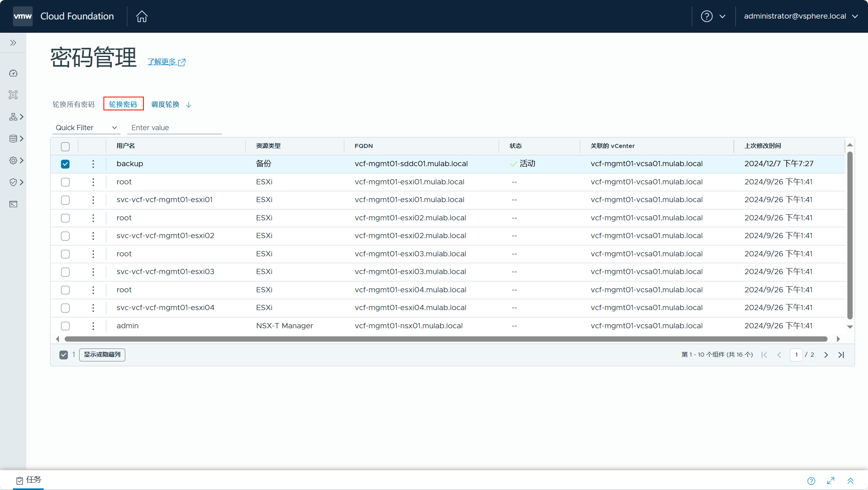Check the root esxi01 row checkbox

(65, 182)
